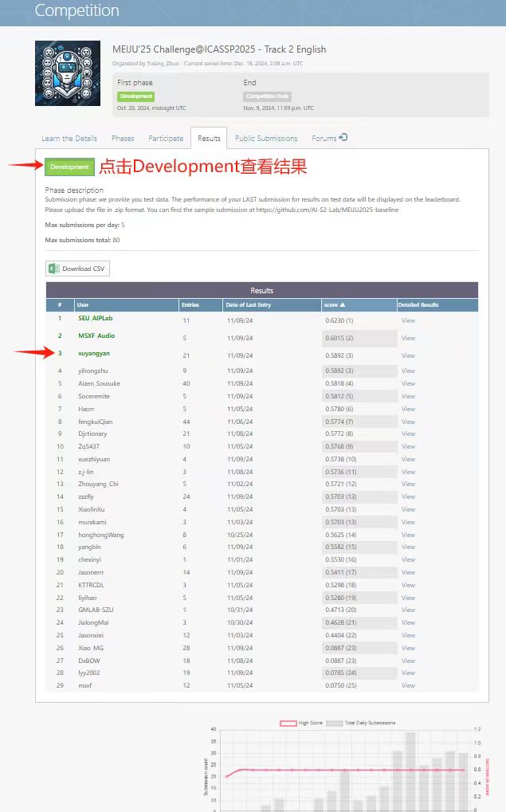The image size is (506, 812).
Task: Click the Download CSV button
Action: pos(77,269)
